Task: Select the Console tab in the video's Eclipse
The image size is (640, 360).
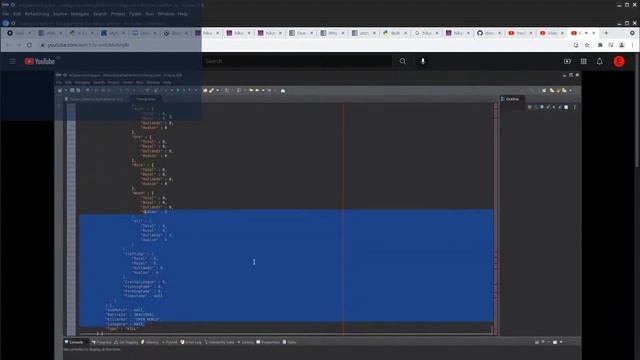Action: point(74,342)
